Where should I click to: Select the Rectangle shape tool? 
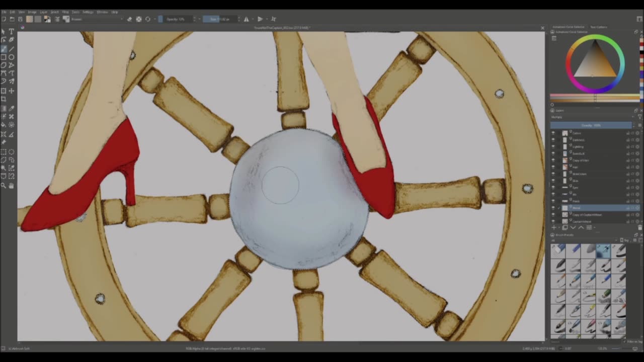pyautogui.click(x=4, y=57)
